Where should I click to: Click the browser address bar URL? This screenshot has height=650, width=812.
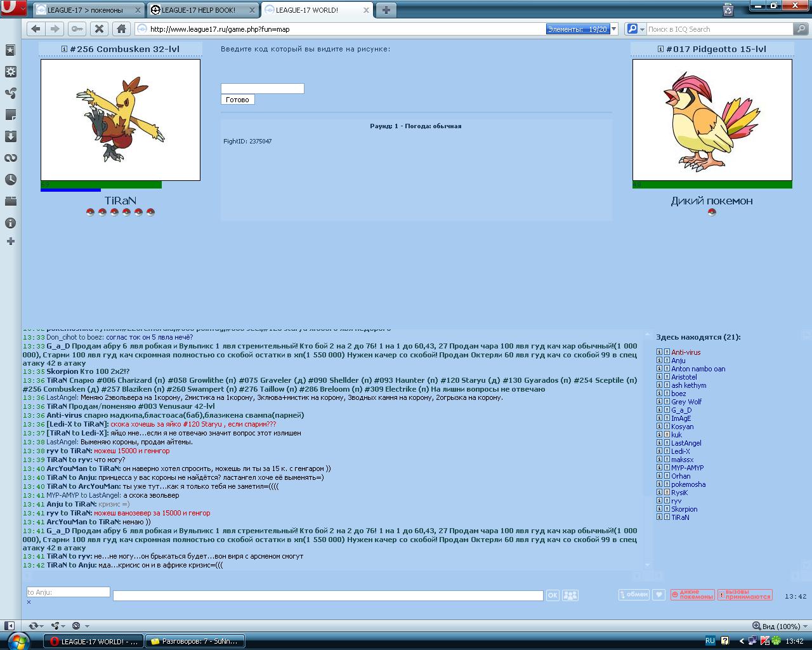click(219, 29)
